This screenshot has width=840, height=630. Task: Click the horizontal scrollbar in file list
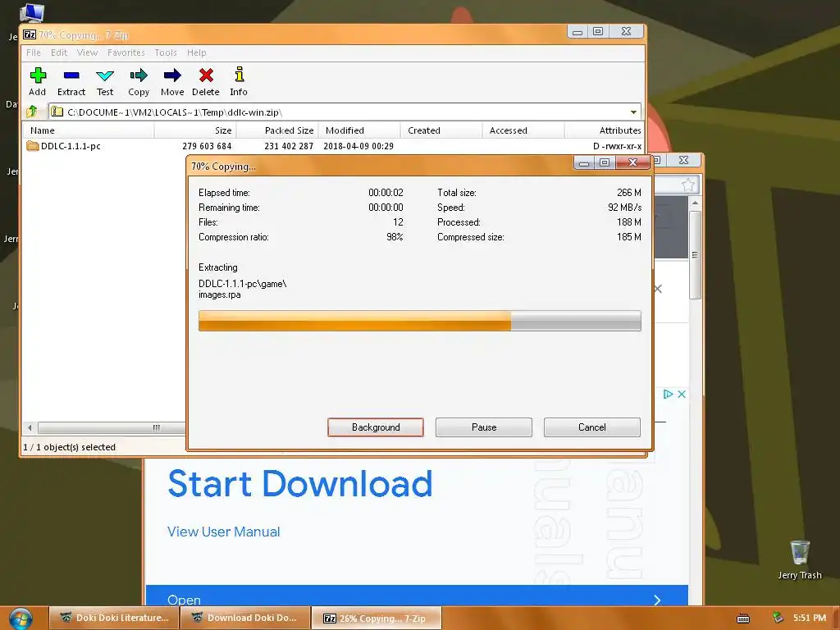tap(110, 427)
